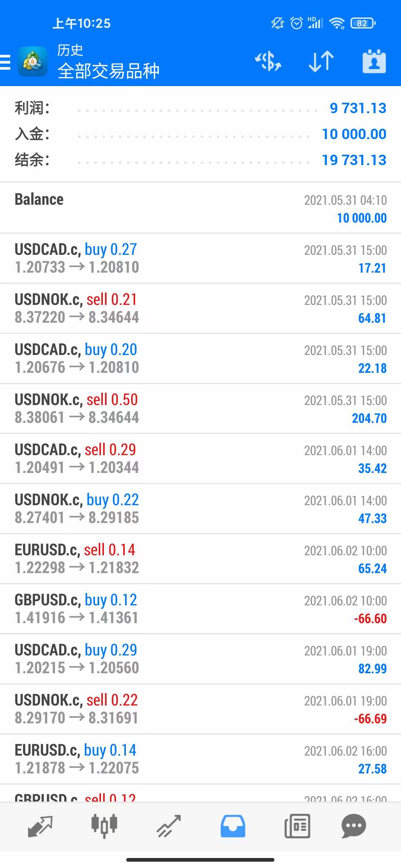Tap the 全部交易品种 symbol filter title

coord(108,70)
